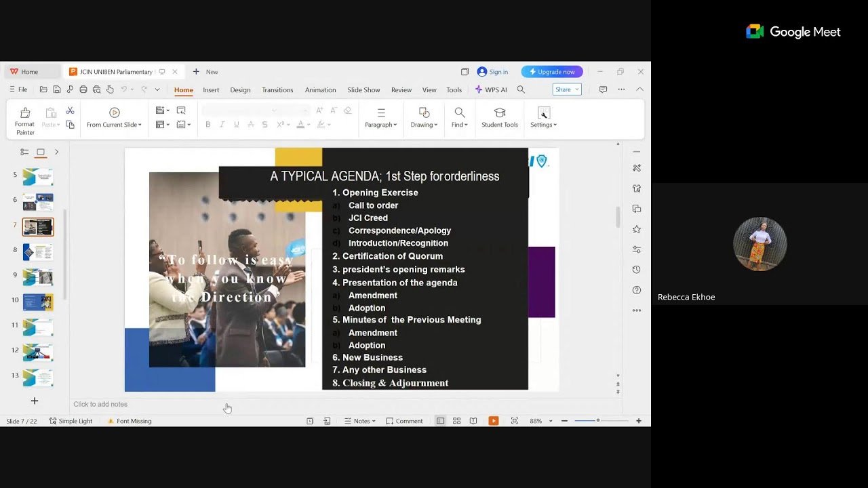
Task: Click the Print icon in quick toolbar
Action: click(83, 89)
